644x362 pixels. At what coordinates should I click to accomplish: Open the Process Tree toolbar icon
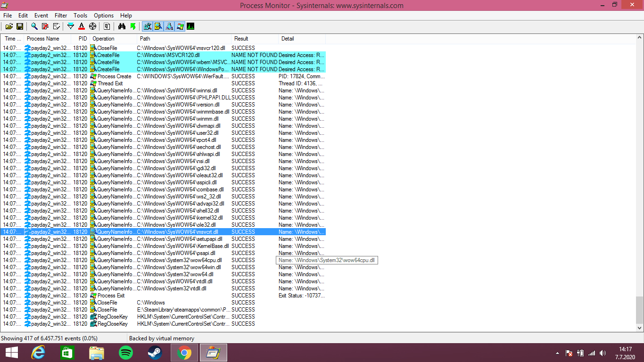[x=107, y=26]
